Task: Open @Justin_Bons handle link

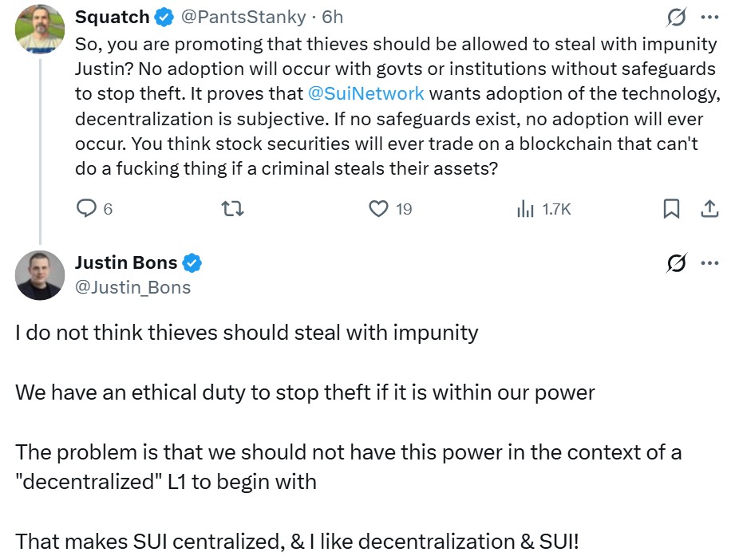Action: (x=132, y=286)
